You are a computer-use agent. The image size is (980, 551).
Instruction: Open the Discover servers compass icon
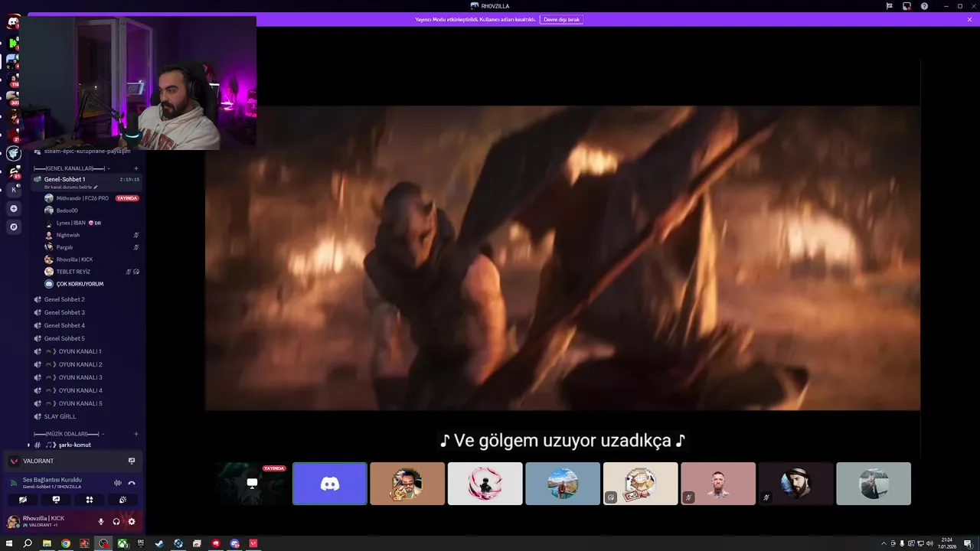[x=13, y=227]
